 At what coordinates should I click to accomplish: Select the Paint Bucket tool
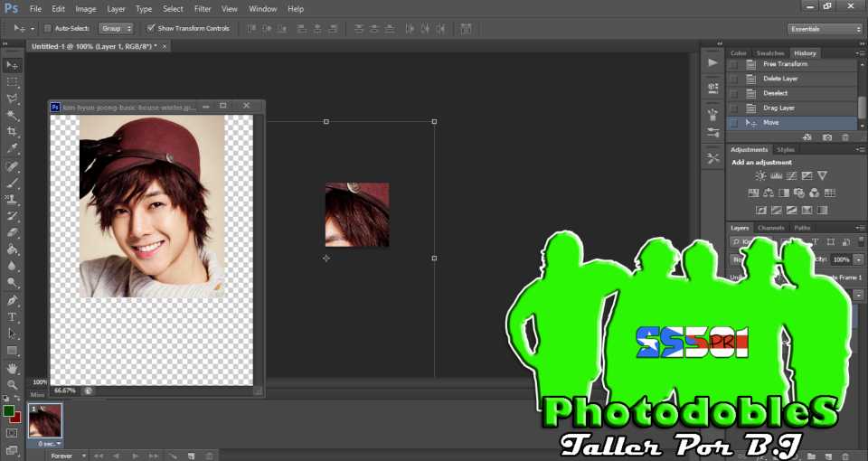pos(12,249)
